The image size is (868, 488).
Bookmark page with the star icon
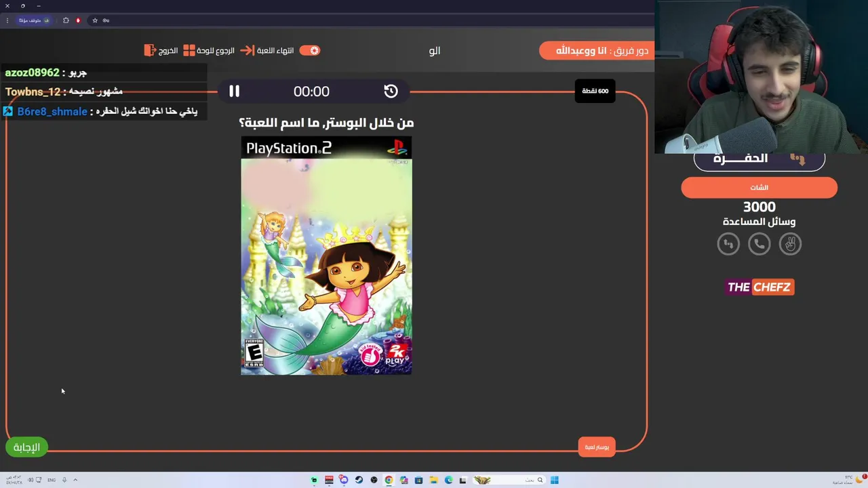pos(95,20)
